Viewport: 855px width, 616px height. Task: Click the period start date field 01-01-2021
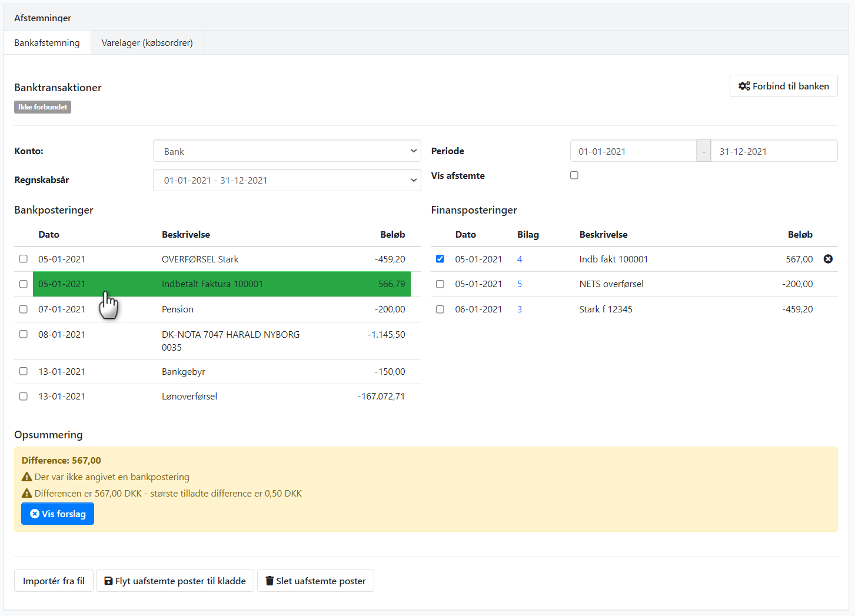(633, 151)
